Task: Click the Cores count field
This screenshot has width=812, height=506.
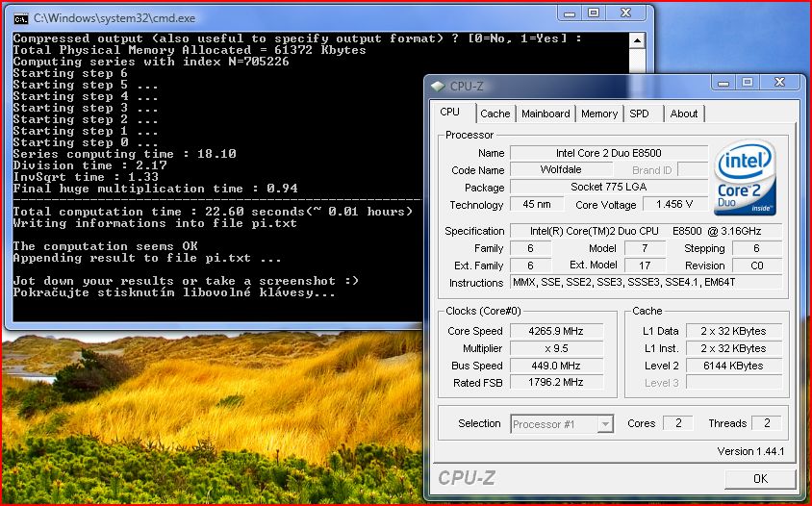Action: [677, 423]
